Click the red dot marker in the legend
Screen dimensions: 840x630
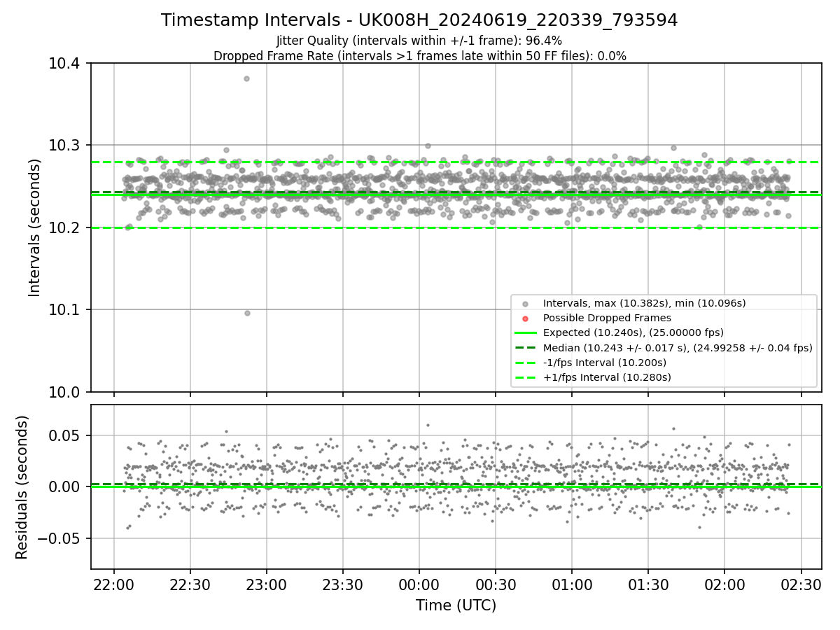click(526, 318)
